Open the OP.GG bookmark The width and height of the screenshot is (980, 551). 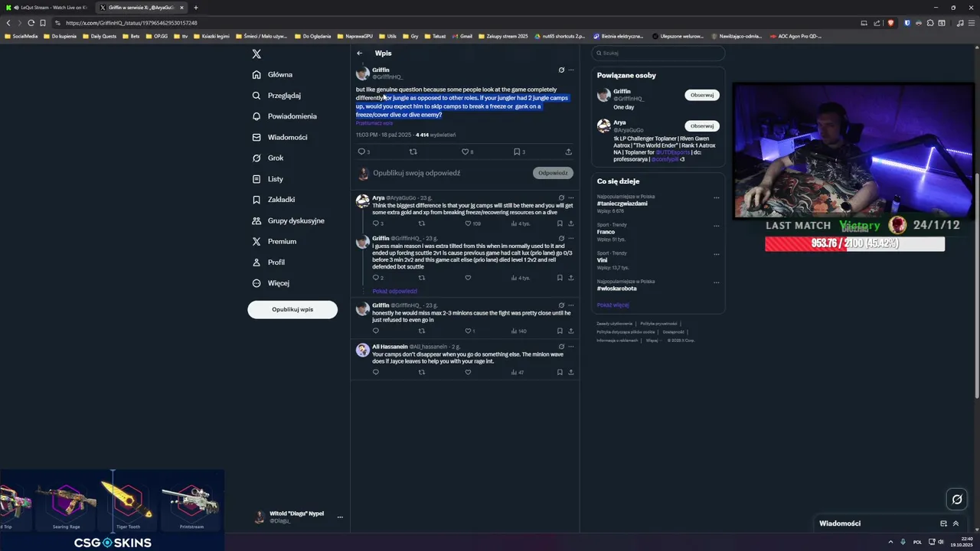[x=157, y=36]
